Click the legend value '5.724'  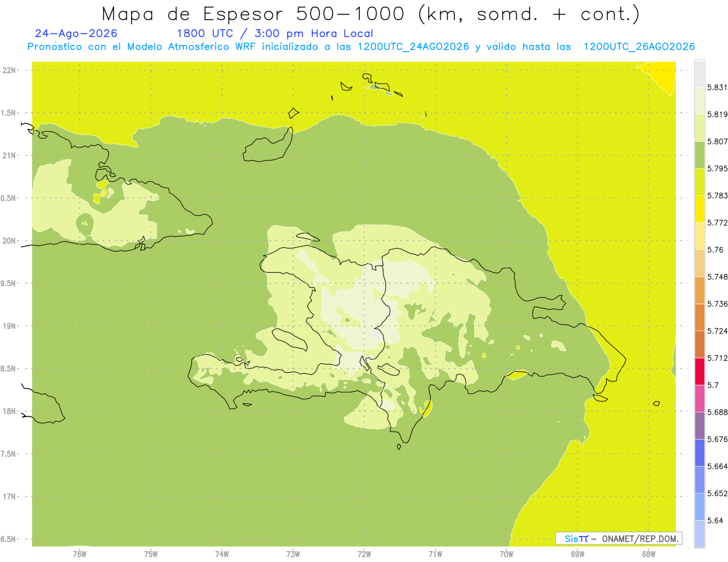717,331
